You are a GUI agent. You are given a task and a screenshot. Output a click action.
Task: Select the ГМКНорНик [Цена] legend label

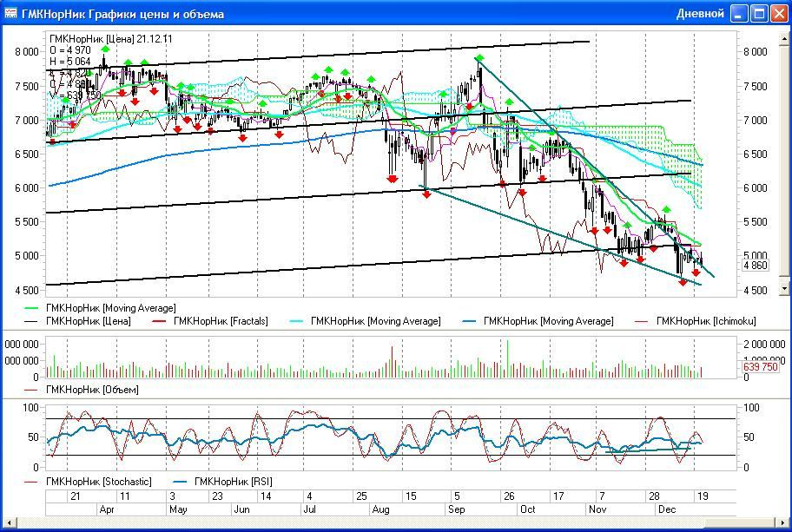(x=89, y=321)
